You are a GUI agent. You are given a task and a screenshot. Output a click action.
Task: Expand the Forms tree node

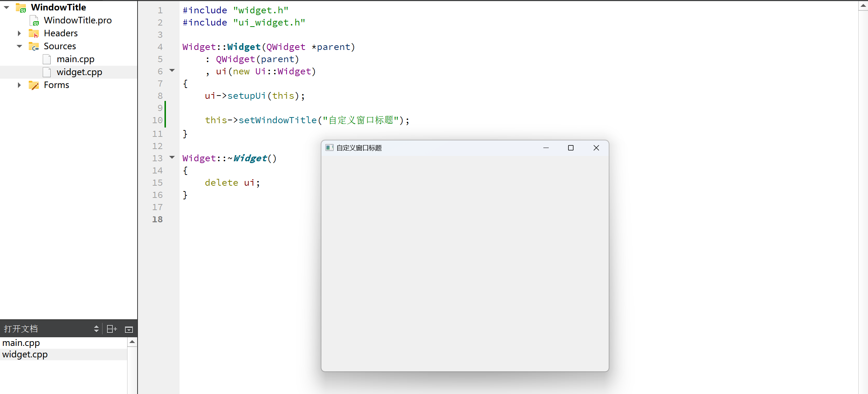click(19, 85)
